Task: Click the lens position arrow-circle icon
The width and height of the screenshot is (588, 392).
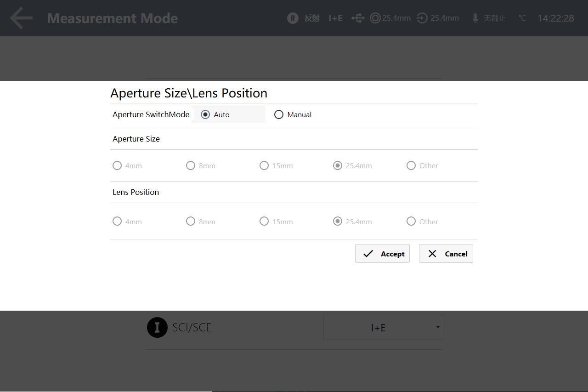Action: [422, 18]
